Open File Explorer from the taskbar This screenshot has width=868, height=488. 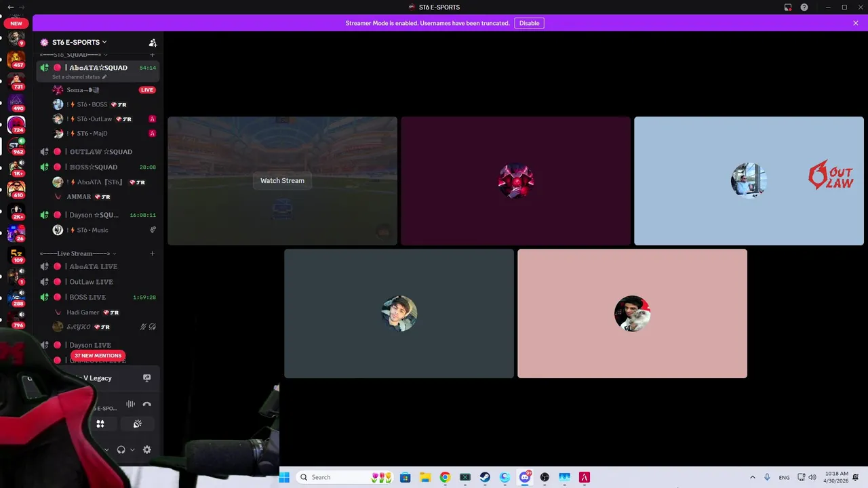click(425, 477)
